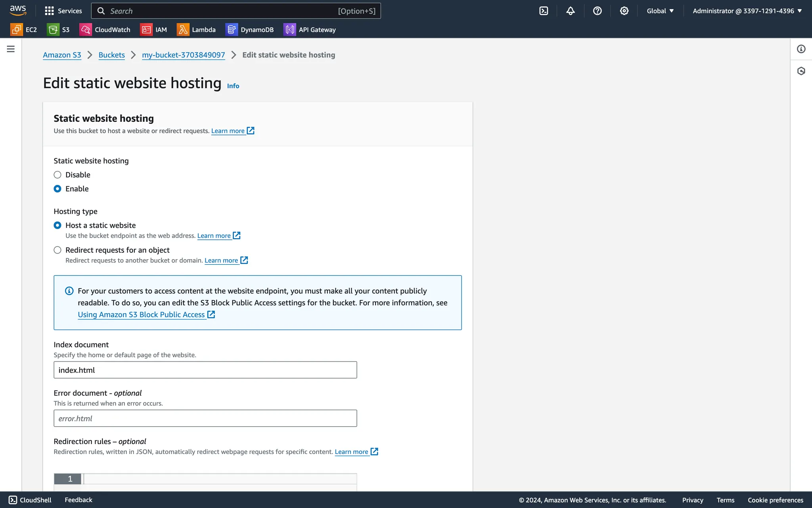Launch CloudShell from top bar icon
This screenshot has height=508, width=812.
pos(544,11)
